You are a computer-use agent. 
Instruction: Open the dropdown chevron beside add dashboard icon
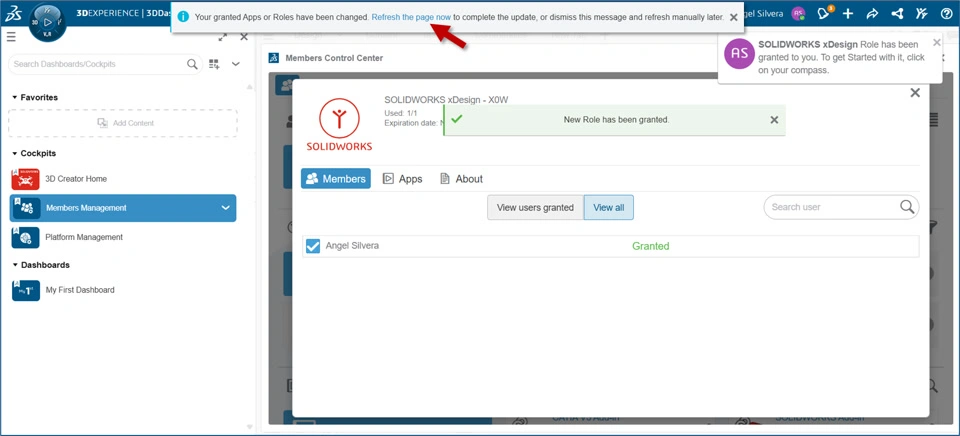pos(236,64)
